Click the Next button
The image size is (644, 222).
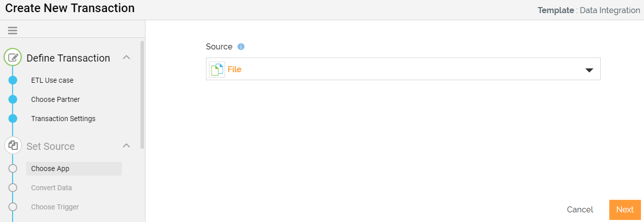625,210
